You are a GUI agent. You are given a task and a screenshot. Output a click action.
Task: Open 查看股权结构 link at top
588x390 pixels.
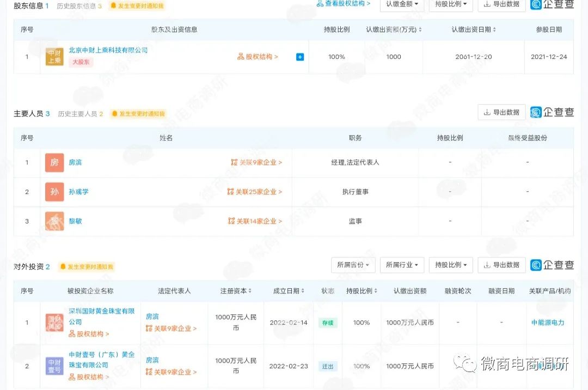344,4
